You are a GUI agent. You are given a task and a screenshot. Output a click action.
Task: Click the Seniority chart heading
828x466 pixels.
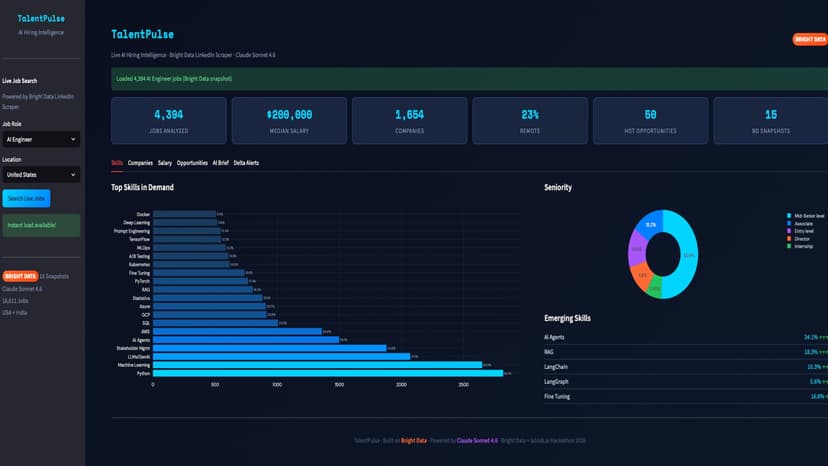[x=558, y=188]
